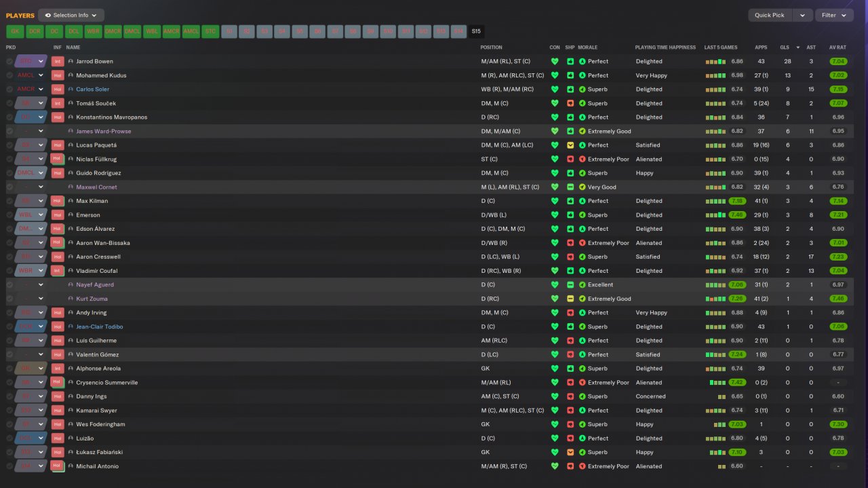Select the GK position tab
This screenshot has height=488, width=868.
click(15, 31)
